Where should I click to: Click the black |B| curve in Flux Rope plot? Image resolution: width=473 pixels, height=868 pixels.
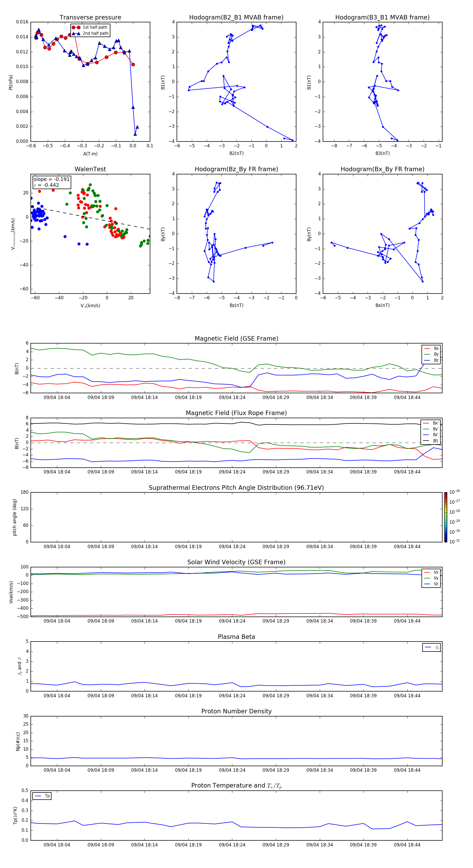[x=236, y=424]
